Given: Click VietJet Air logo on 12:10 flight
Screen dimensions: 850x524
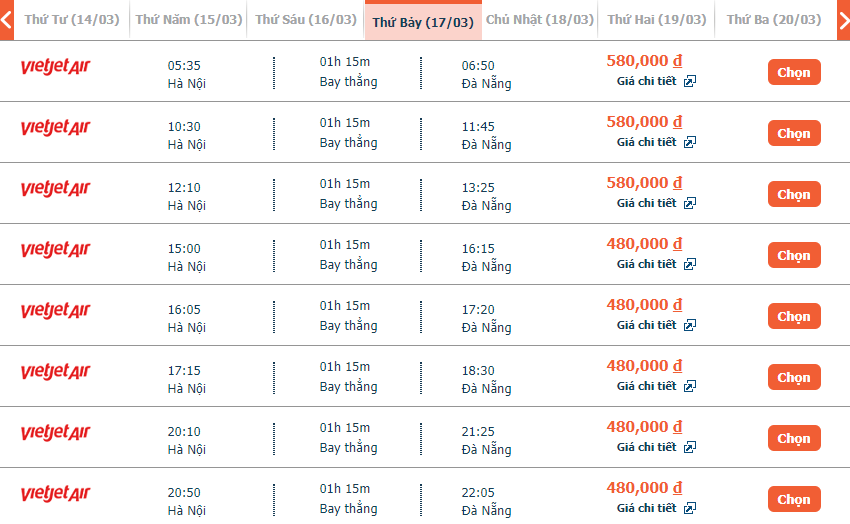Looking at the screenshot, I should [x=55, y=189].
